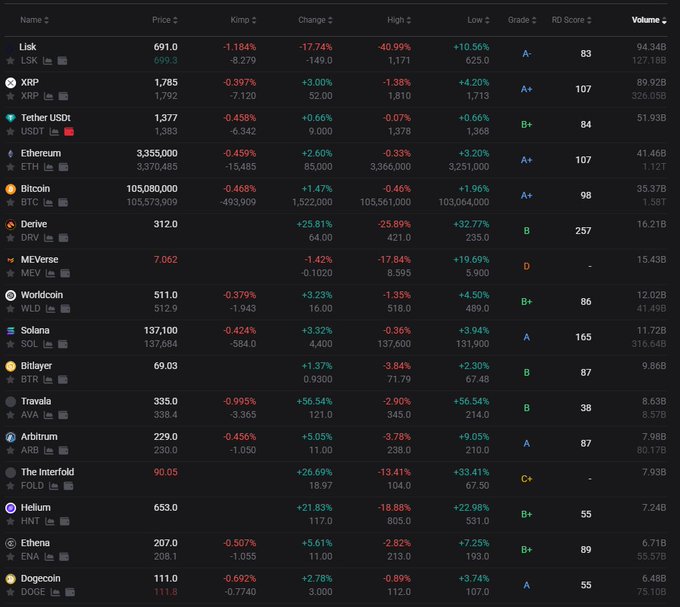Open the BTC chart icon
This screenshot has height=607, width=680.
(48, 202)
